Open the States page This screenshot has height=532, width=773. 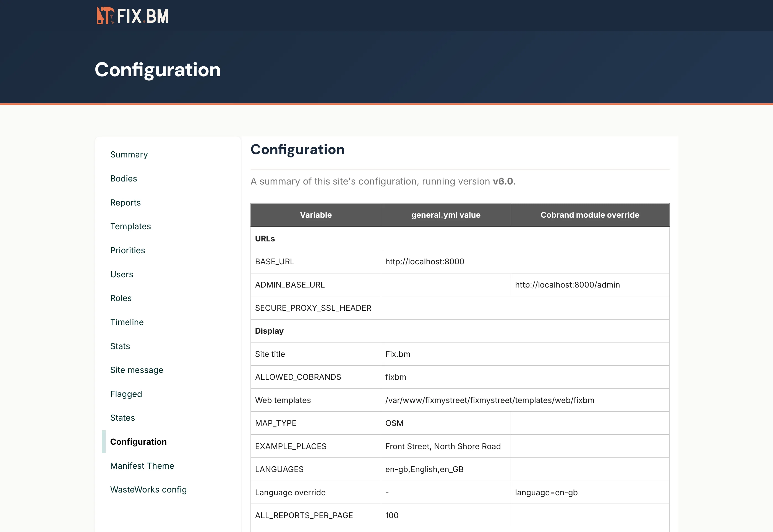click(122, 418)
